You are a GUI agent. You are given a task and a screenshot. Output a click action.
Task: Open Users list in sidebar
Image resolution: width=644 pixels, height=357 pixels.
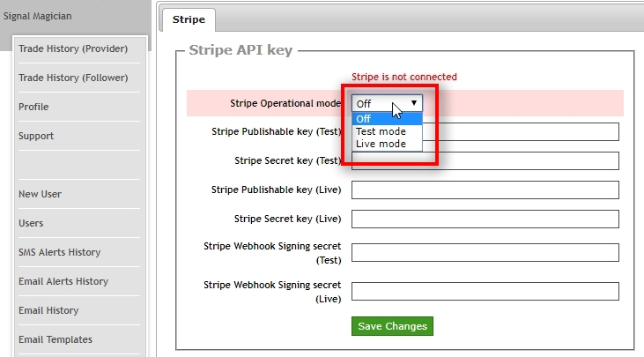click(x=31, y=223)
